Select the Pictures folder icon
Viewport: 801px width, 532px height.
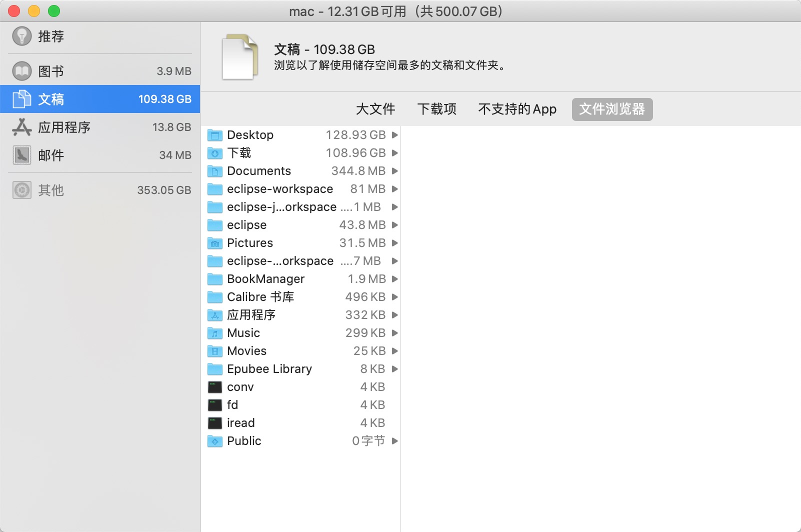pyautogui.click(x=215, y=243)
